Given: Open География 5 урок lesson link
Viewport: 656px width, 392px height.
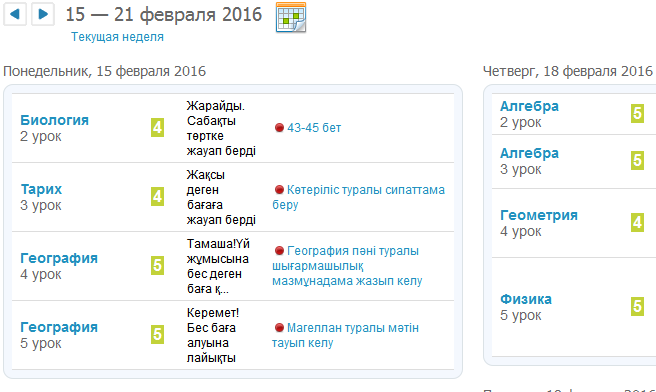Looking at the screenshot, I should [59, 327].
